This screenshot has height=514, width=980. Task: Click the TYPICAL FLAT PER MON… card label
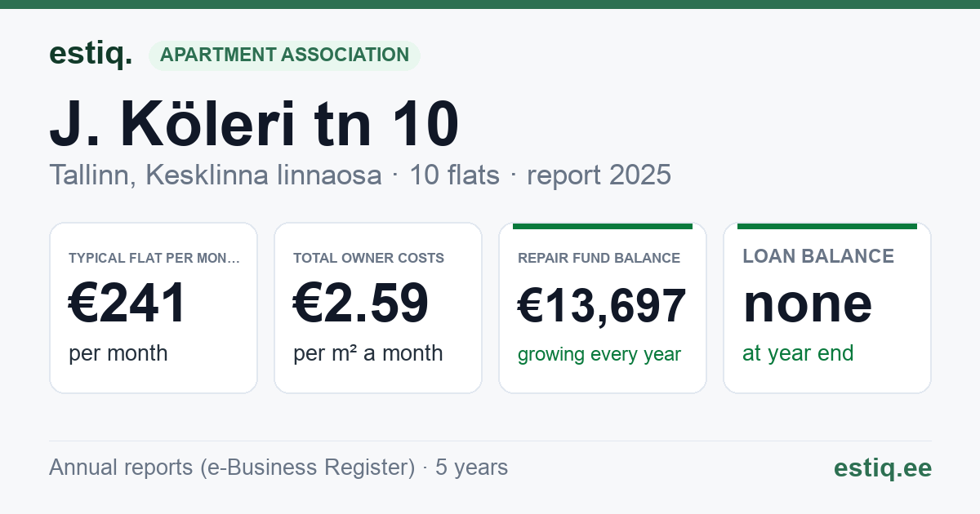click(x=154, y=259)
